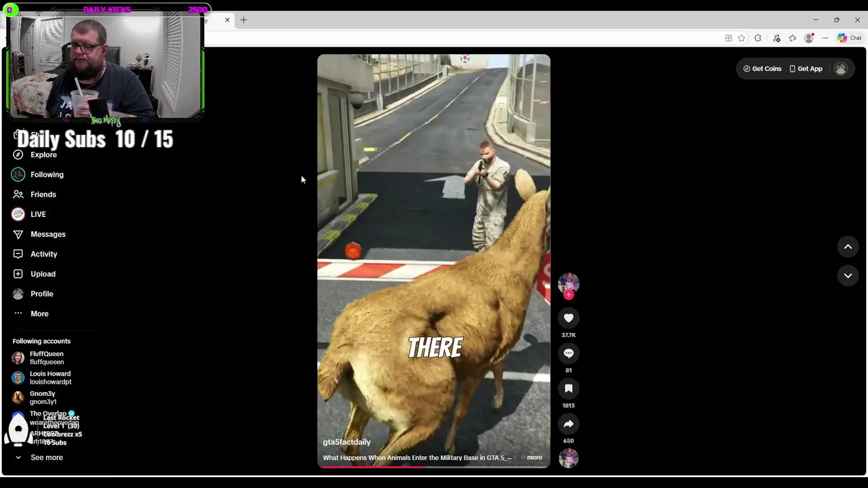Click Louis Howard profile picture

[x=18, y=378]
